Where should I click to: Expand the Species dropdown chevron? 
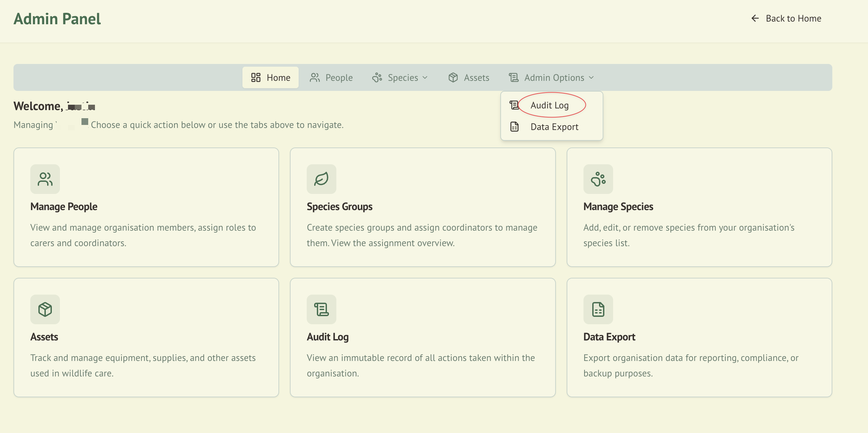[x=425, y=77]
